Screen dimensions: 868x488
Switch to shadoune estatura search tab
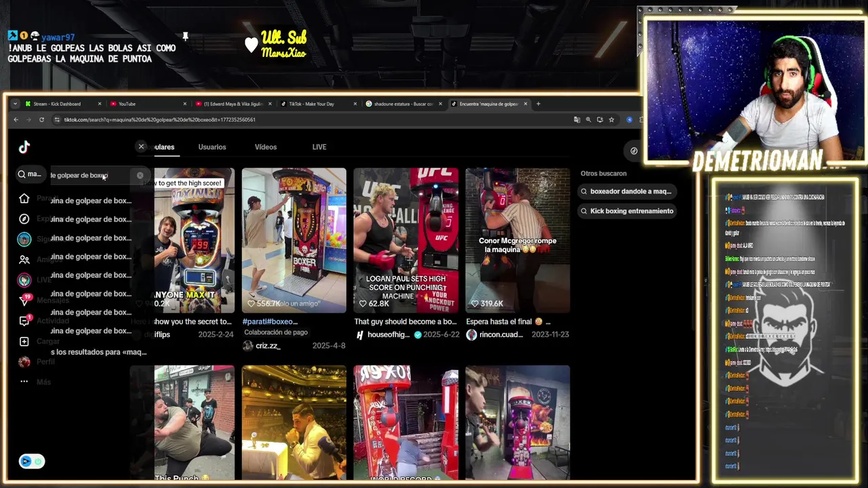404,104
